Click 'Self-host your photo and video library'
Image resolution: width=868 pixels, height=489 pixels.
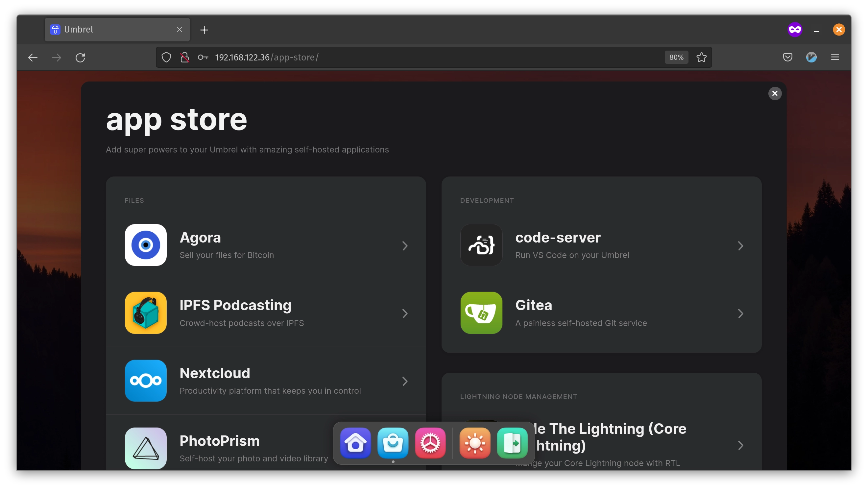click(254, 459)
